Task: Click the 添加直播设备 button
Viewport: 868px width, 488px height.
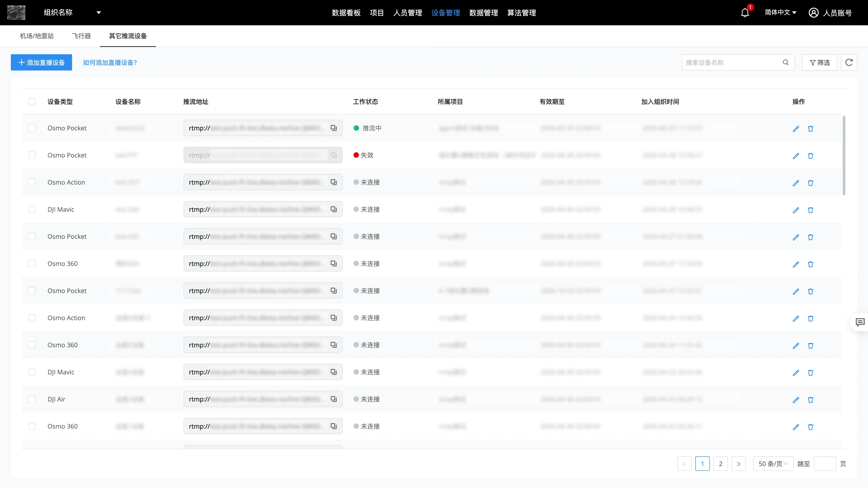Action: pos(41,62)
